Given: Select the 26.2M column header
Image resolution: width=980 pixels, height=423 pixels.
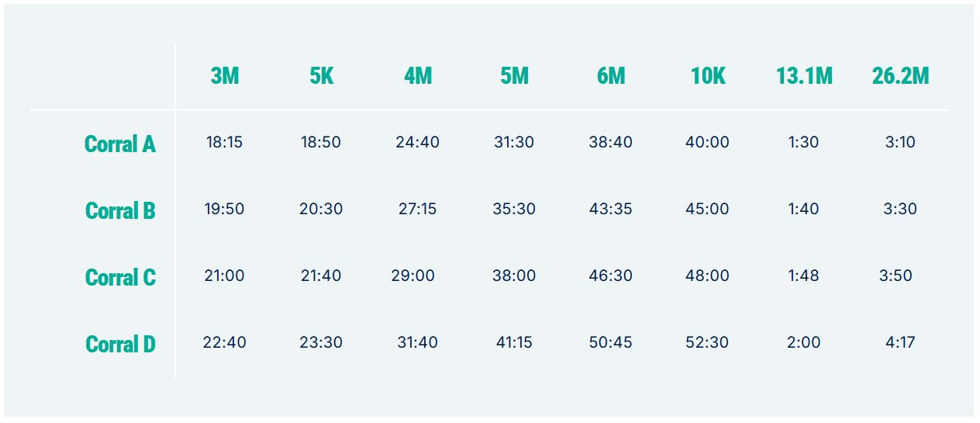Looking at the screenshot, I should pos(900,76).
